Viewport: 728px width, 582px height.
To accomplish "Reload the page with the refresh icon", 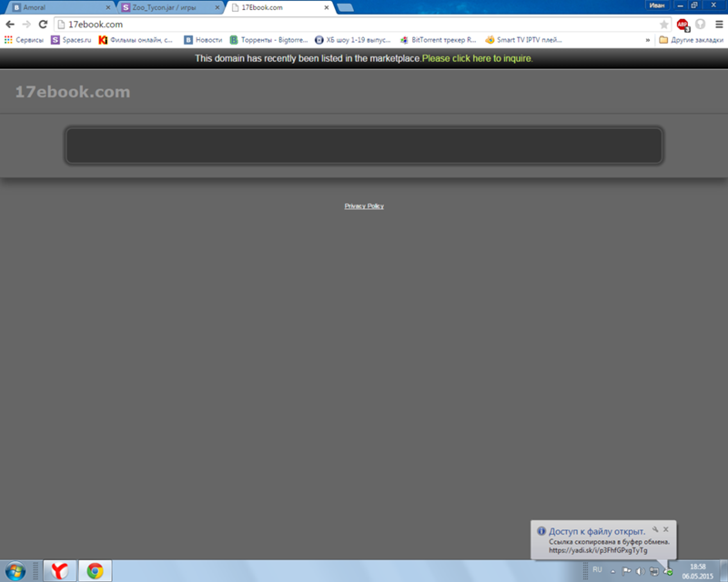I will point(43,24).
